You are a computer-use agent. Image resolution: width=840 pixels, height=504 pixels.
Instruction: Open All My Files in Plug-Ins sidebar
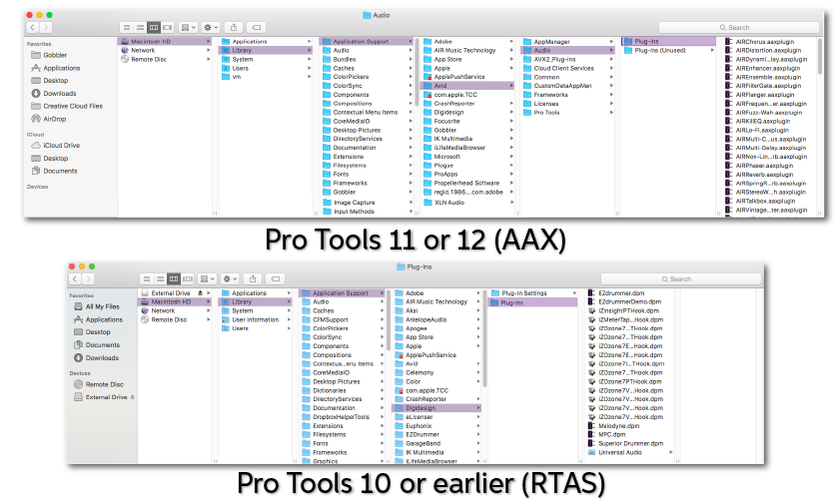(97, 306)
